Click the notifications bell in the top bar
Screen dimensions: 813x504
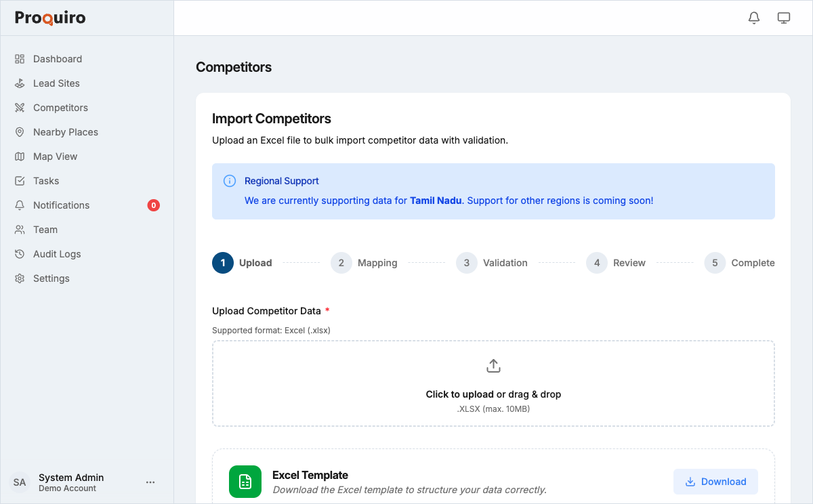pos(754,18)
